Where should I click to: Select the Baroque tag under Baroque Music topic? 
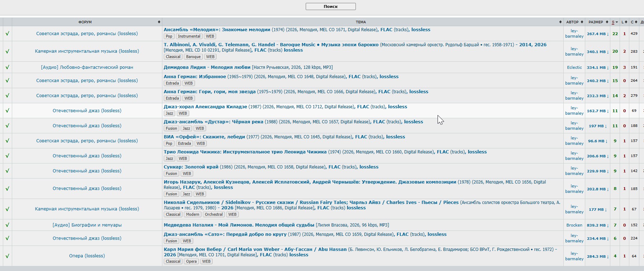point(193,57)
